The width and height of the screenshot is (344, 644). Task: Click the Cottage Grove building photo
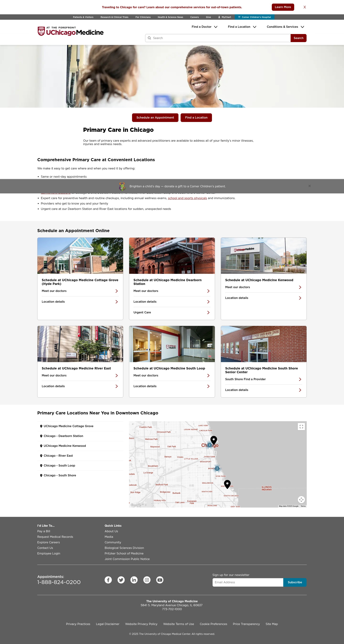(80, 256)
